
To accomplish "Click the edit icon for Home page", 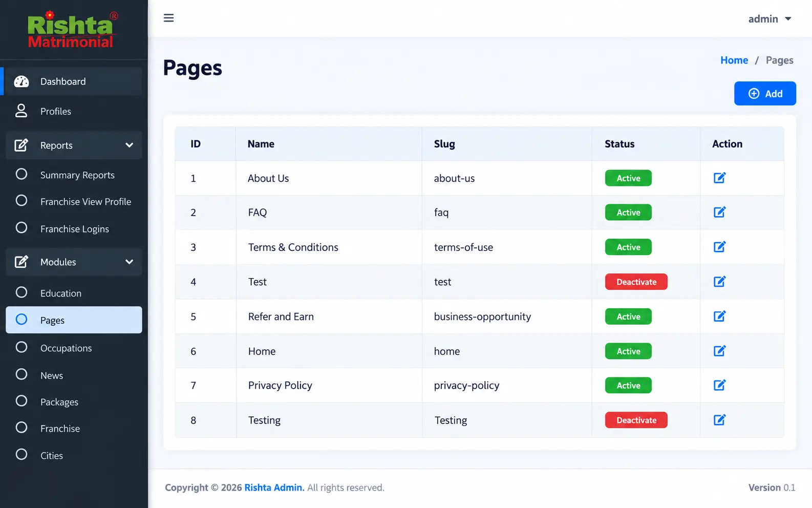I will tap(719, 351).
